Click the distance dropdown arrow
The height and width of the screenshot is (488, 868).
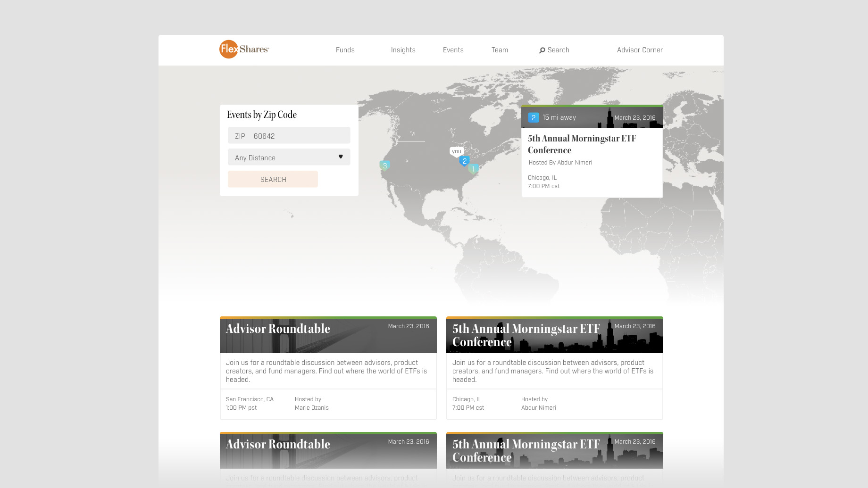[341, 157]
